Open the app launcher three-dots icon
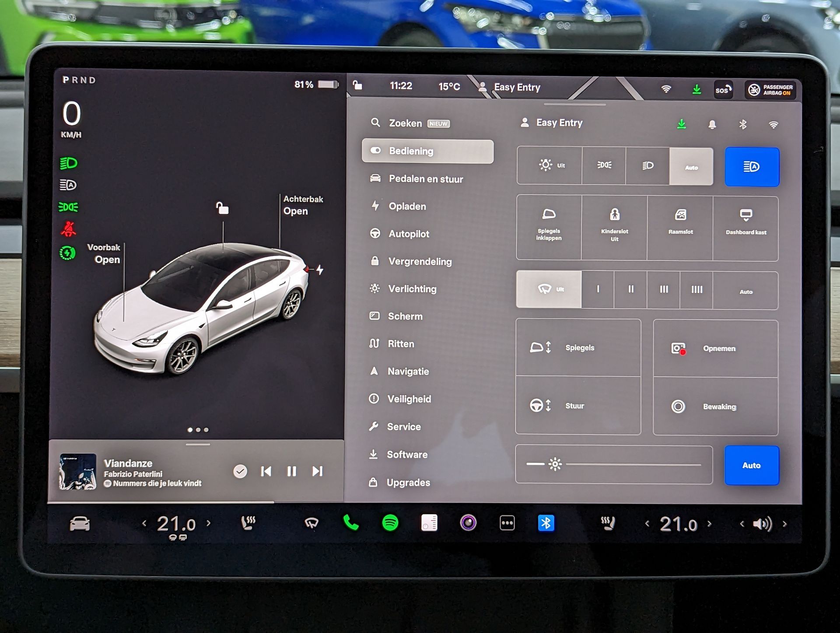The width and height of the screenshot is (840, 633). [x=507, y=523]
